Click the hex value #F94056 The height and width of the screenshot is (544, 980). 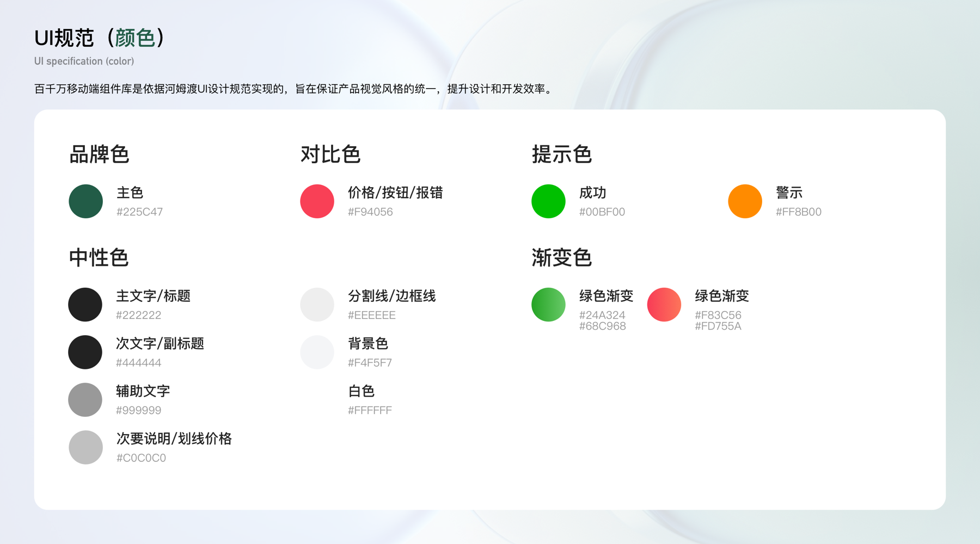point(370,212)
